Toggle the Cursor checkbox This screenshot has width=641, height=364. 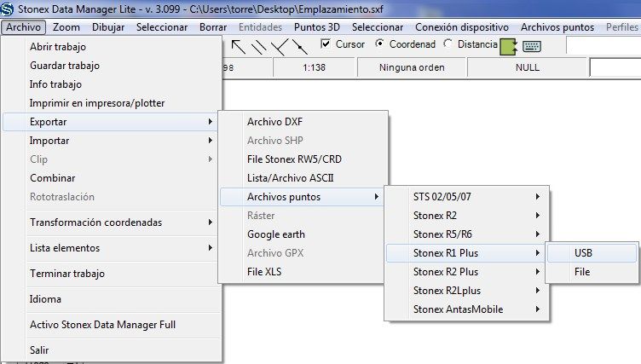326,43
